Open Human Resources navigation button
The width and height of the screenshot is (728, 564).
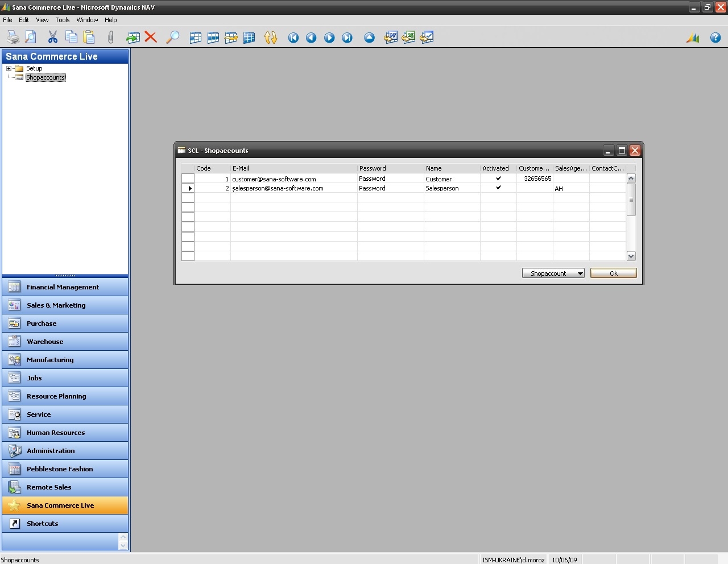click(65, 433)
